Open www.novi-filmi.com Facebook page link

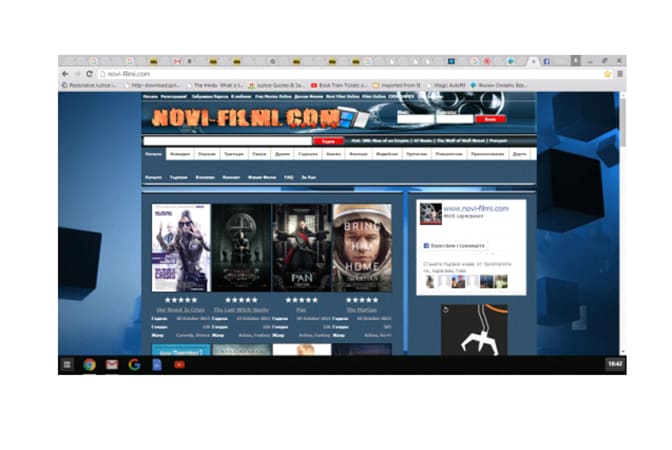click(x=476, y=208)
